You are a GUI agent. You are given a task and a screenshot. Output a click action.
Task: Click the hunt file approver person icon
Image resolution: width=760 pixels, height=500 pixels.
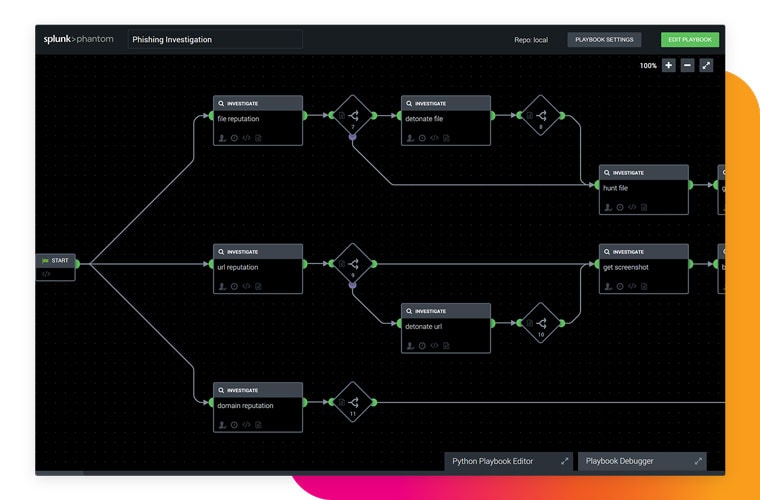pyautogui.click(x=608, y=207)
